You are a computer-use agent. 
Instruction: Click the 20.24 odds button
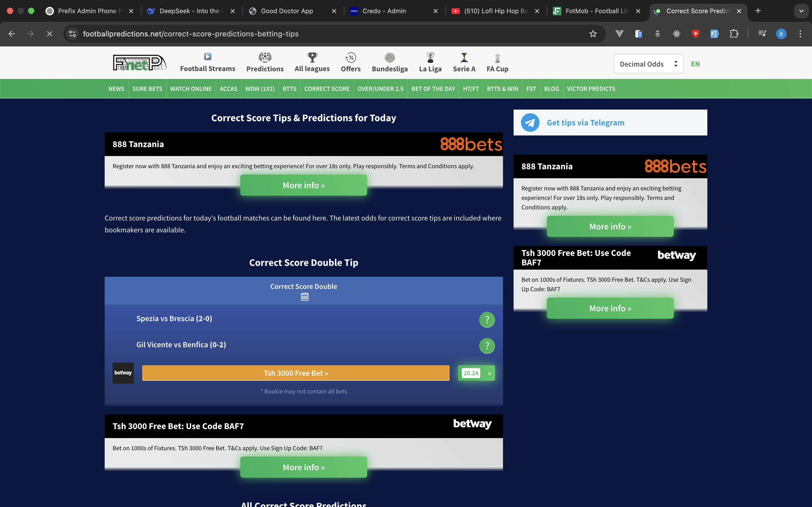tap(471, 373)
